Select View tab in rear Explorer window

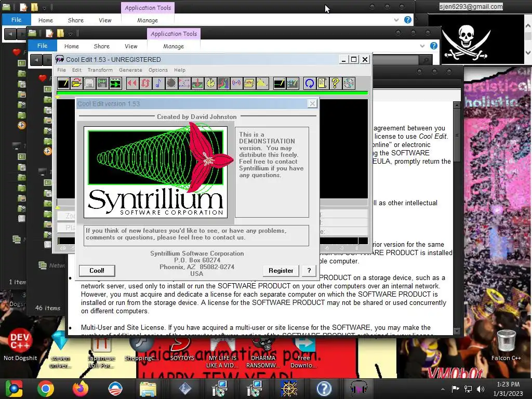105,20
